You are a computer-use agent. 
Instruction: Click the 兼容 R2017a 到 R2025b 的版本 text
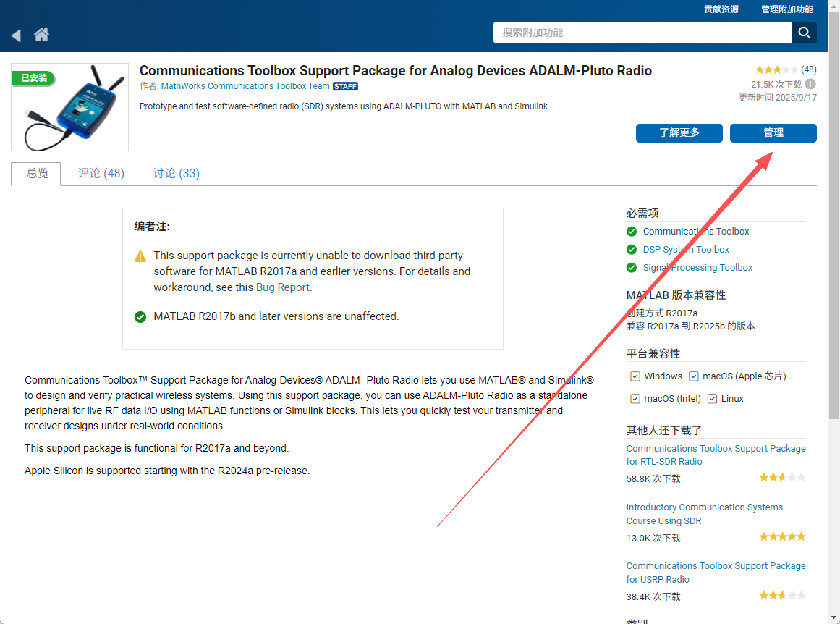690,326
